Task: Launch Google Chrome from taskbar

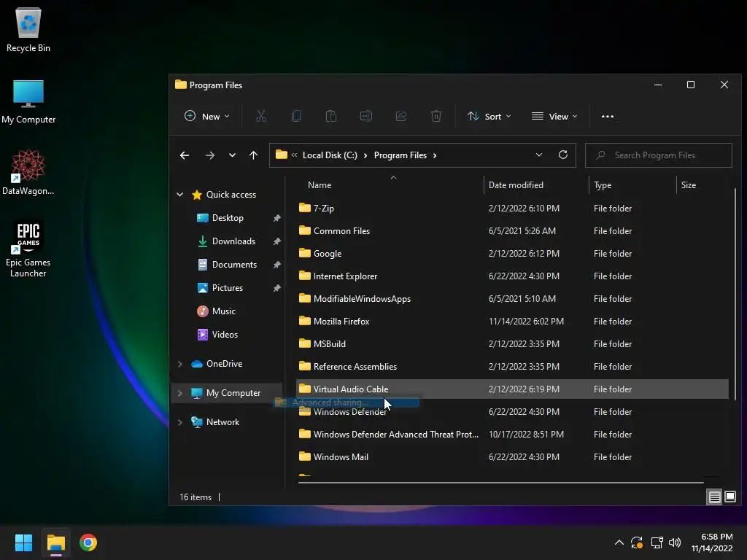Action: point(88,542)
